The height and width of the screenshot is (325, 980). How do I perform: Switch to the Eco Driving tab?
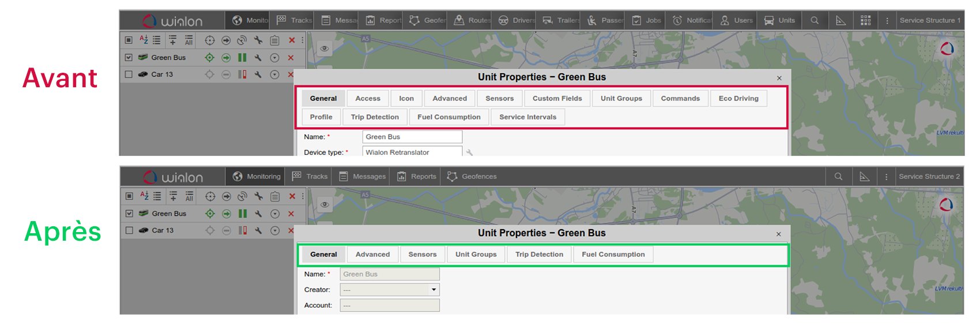click(738, 99)
